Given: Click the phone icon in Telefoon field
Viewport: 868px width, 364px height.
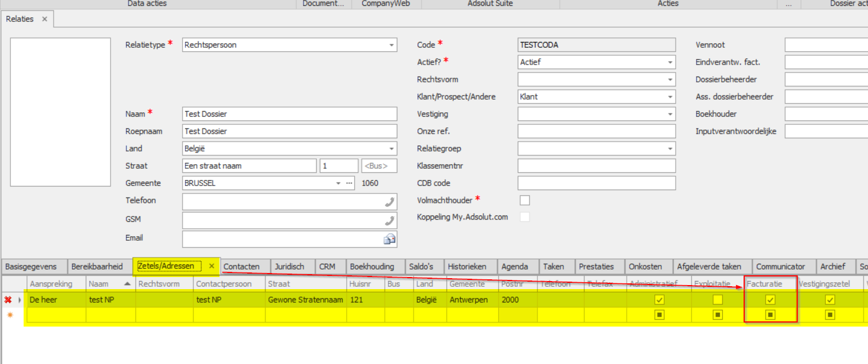Looking at the screenshot, I should [390, 202].
